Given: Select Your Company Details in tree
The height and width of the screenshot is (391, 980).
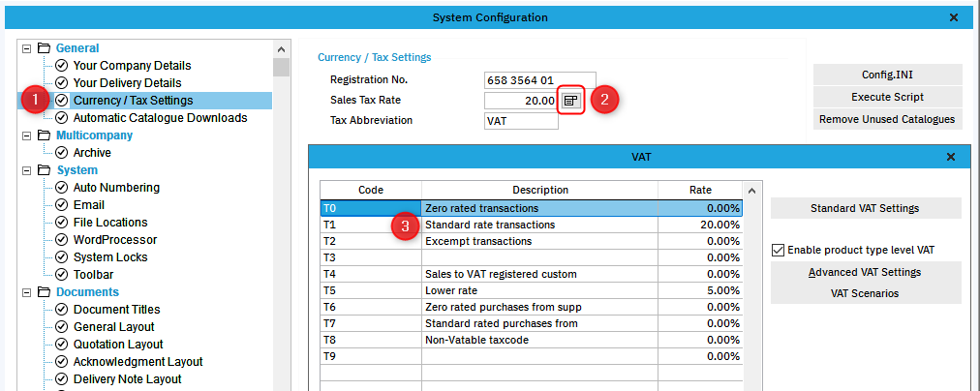Looking at the screenshot, I should point(133,66).
